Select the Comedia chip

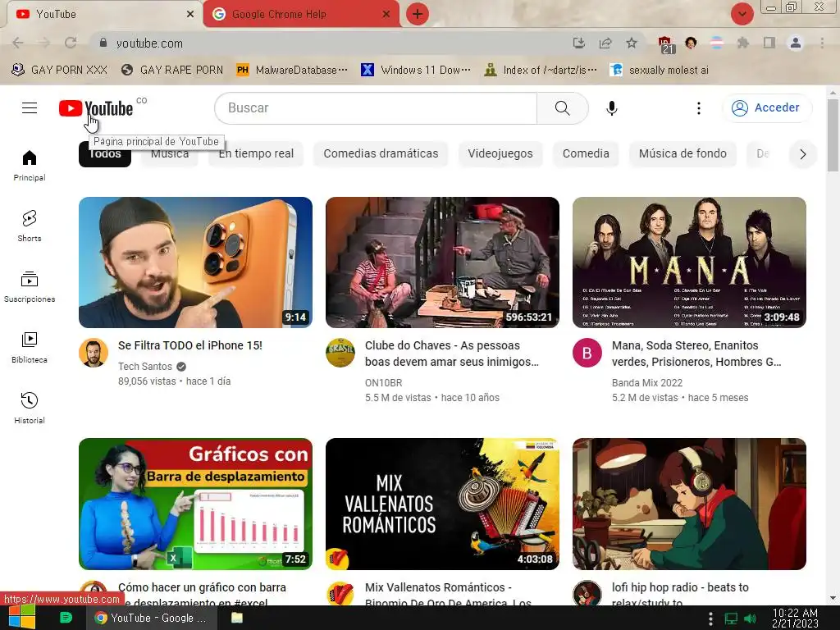point(586,153)
